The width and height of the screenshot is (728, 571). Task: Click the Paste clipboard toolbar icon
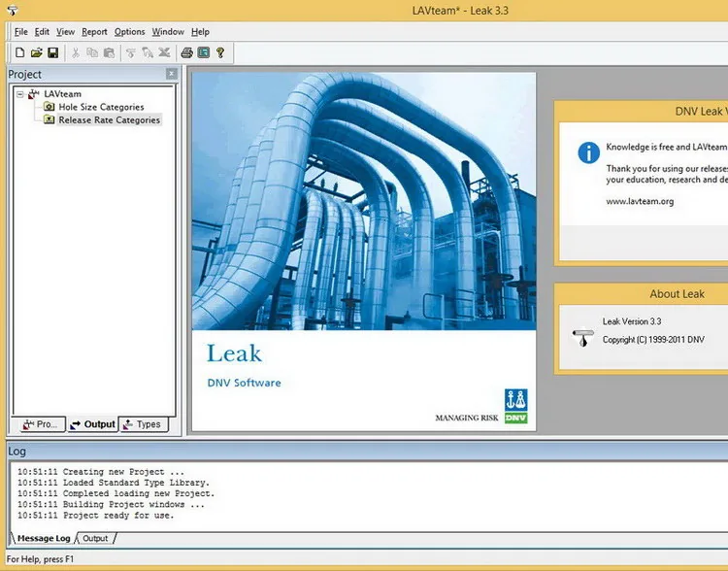pos(109,52)
